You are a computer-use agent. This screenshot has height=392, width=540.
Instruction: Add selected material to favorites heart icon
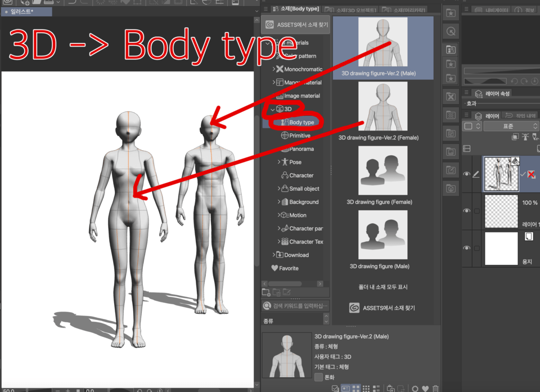(x=425, y=388)
